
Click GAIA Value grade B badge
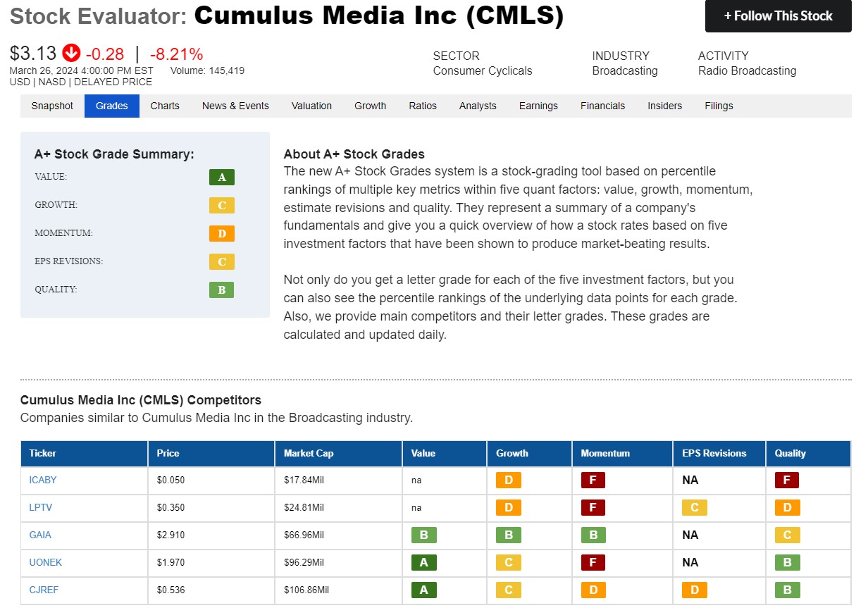(424, 535)
